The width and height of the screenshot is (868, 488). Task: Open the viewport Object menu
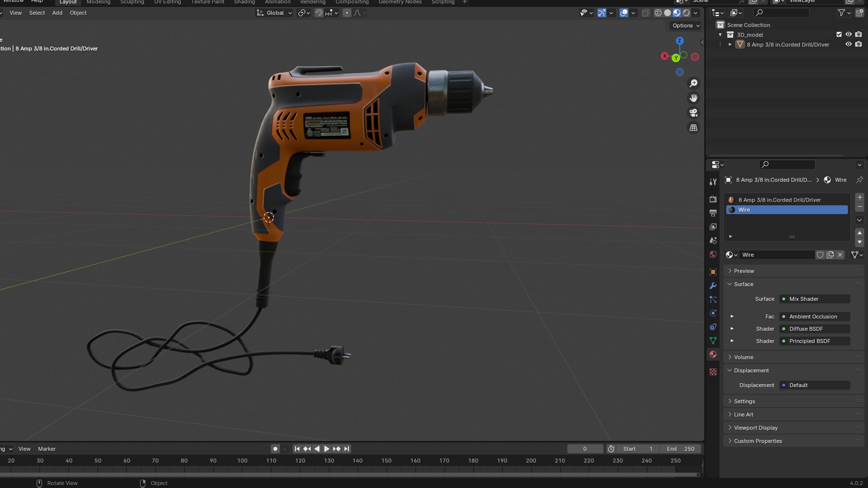(78, 13)
